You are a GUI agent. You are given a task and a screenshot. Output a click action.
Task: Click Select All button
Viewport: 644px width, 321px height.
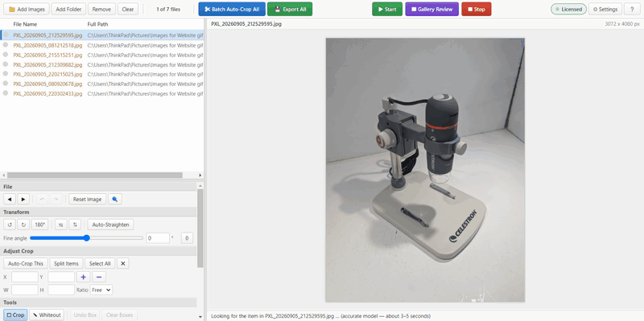(100, 264)
